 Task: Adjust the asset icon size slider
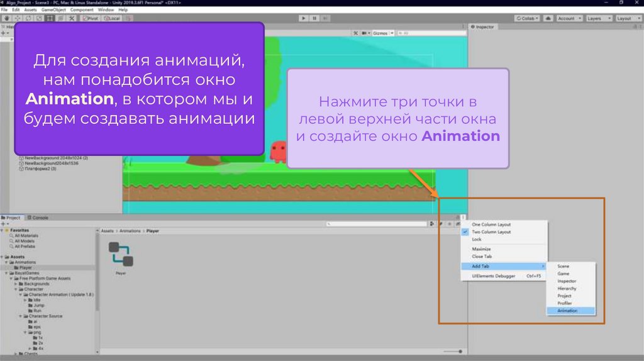coord(454,351)
